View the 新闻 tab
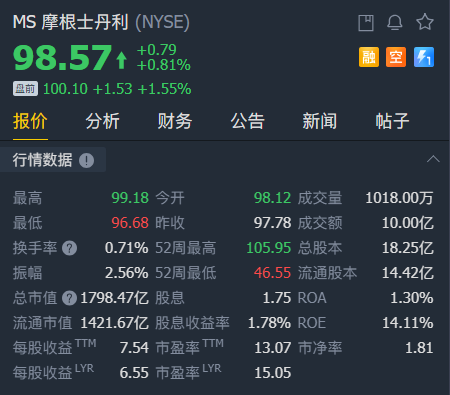Image resolution: width=450 pixels, height=395 pixels. tap(320, 121)
